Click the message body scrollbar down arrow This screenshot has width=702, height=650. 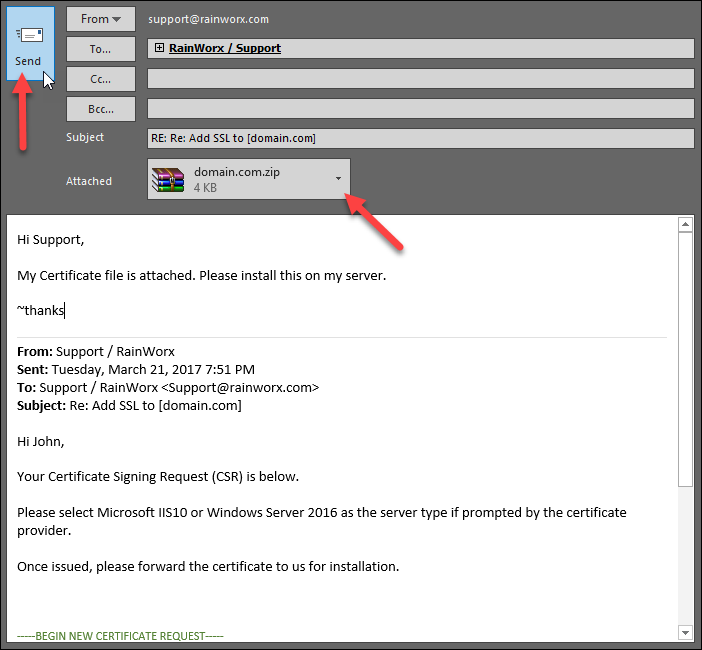coord(685,633)
